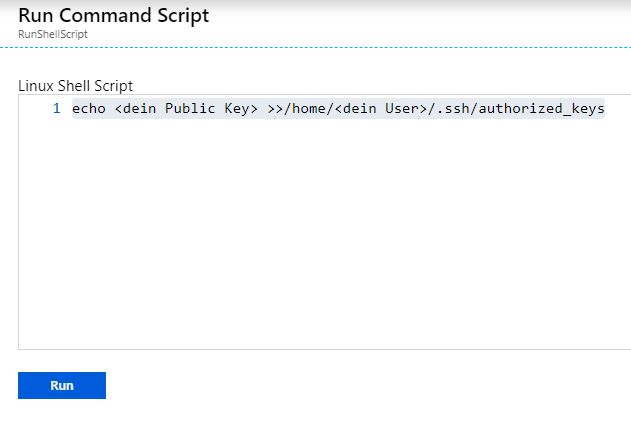Click the blue Run button

(61, 385)
